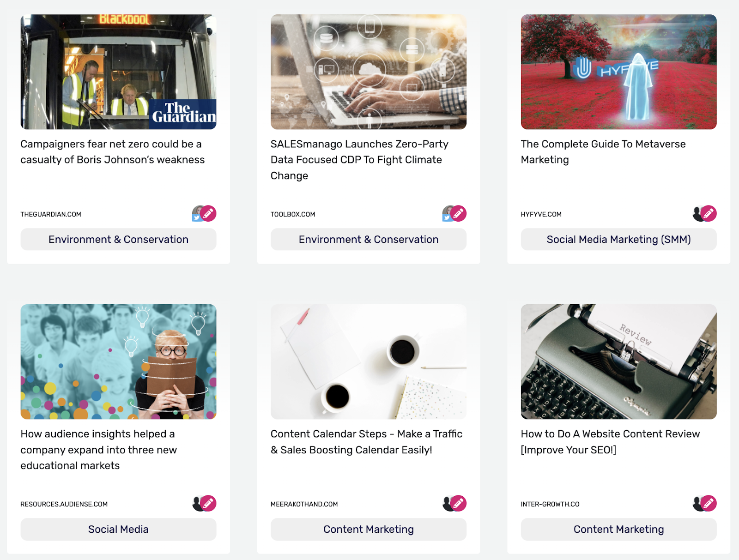Open the typewriter Review thumbnail
Image resolution: width=739 pixels, height=560 pixels.
619,361
